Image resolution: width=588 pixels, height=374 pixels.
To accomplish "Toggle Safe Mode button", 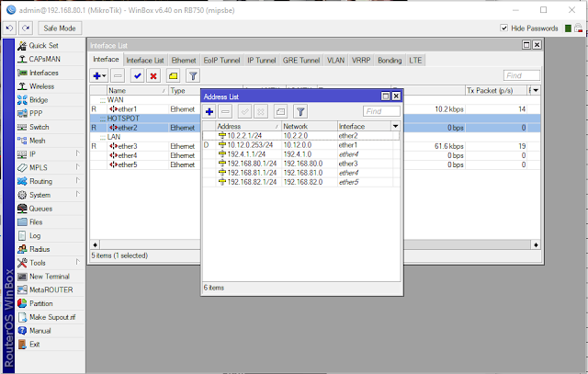I will click(60, 28).
